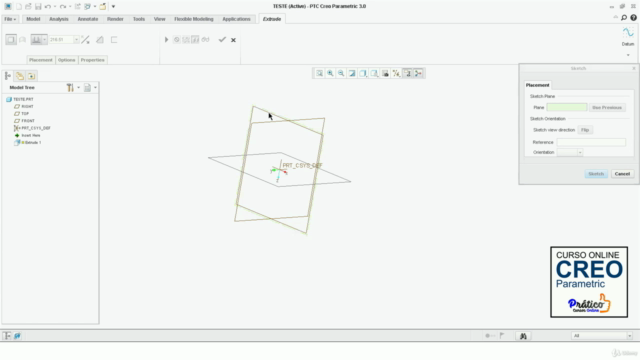
Task: Select Extrude as surface icon
Action: point(23,40)
